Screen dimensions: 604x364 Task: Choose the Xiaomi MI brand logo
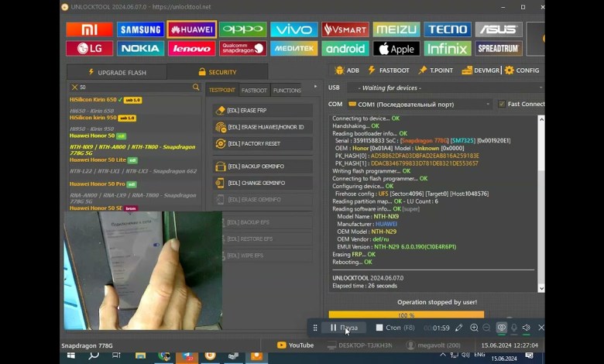point(89,29)
